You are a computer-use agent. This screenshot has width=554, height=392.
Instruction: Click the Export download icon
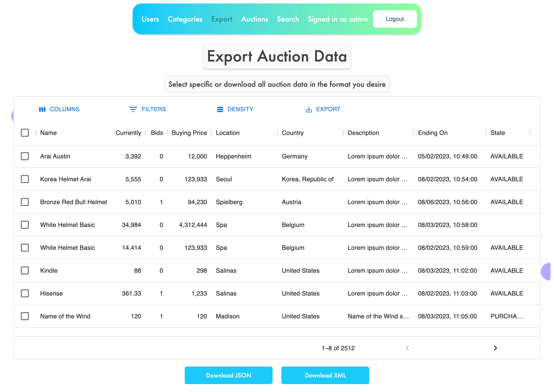tap(309, 109)
